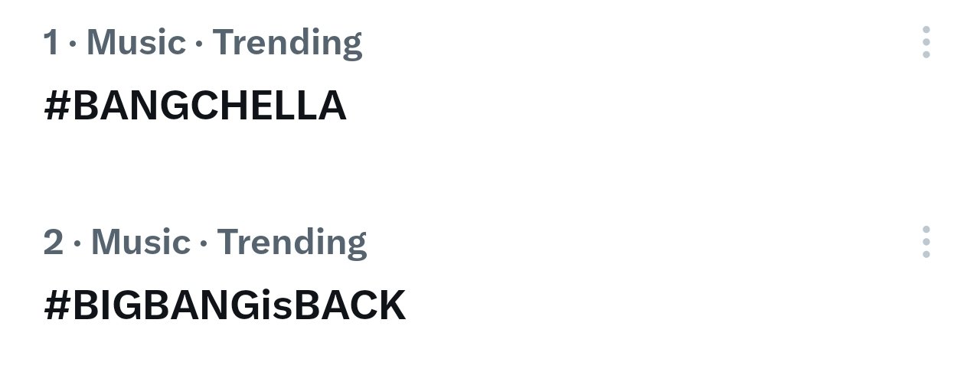Screen dimensions: 980x385
Task: Open the #BIGBANGisBACK hashtag
Action: (224, 305)
